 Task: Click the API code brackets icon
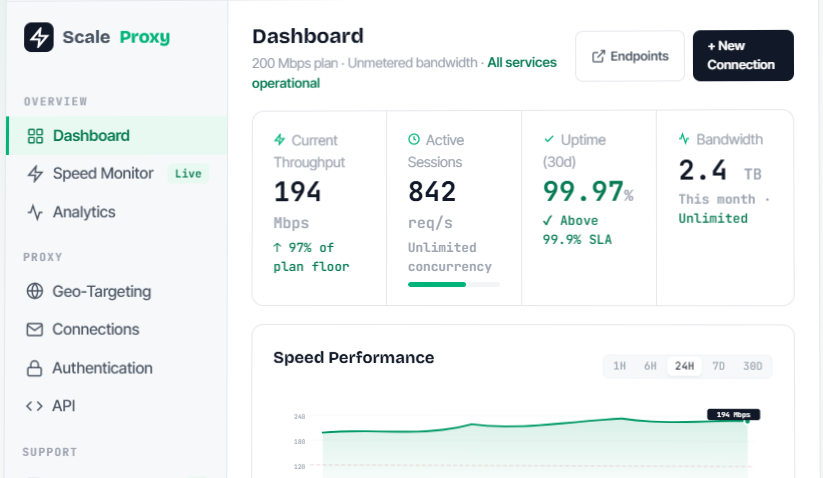35,406
